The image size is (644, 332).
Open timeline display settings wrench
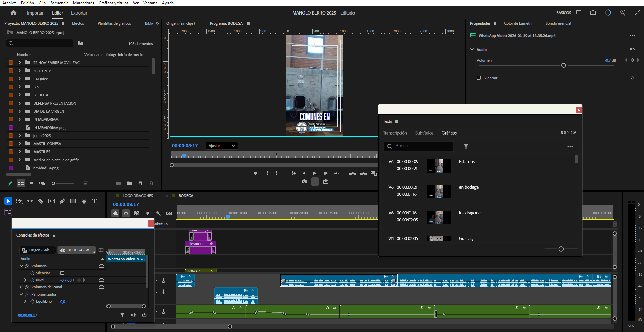point(158,213)
